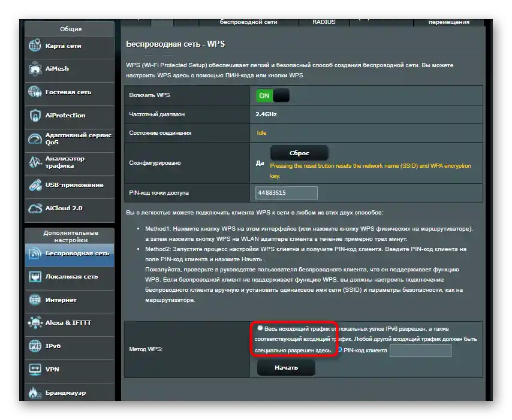The image size is (512, 420).
Task: Click the Адаптивный сервис QoS gauge icon
Action: click(35, 138)
